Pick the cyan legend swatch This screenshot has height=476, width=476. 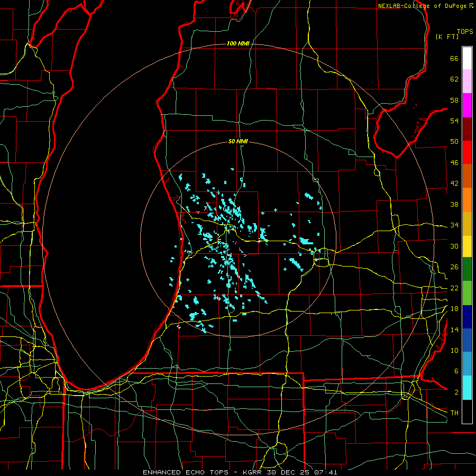point(467,388)
